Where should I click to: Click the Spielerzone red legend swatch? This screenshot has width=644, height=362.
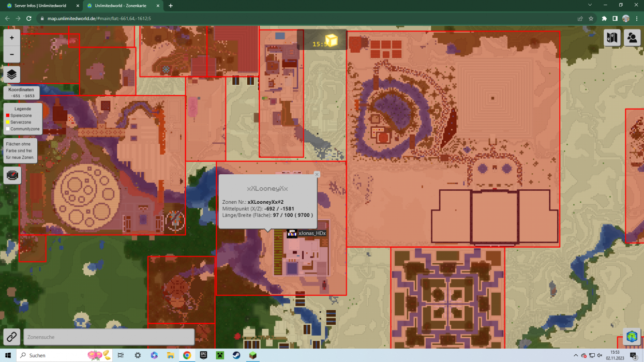8,116
